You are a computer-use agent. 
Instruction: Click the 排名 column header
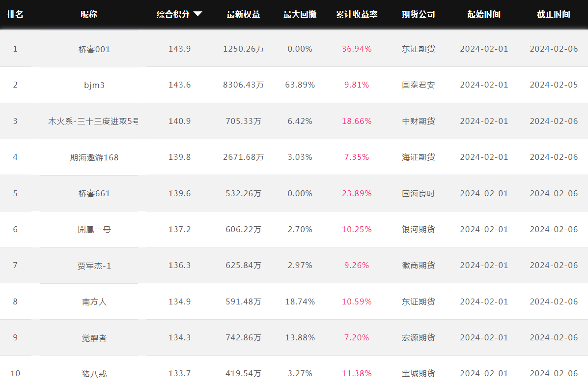pyautogui.click(x=15, y=14)
